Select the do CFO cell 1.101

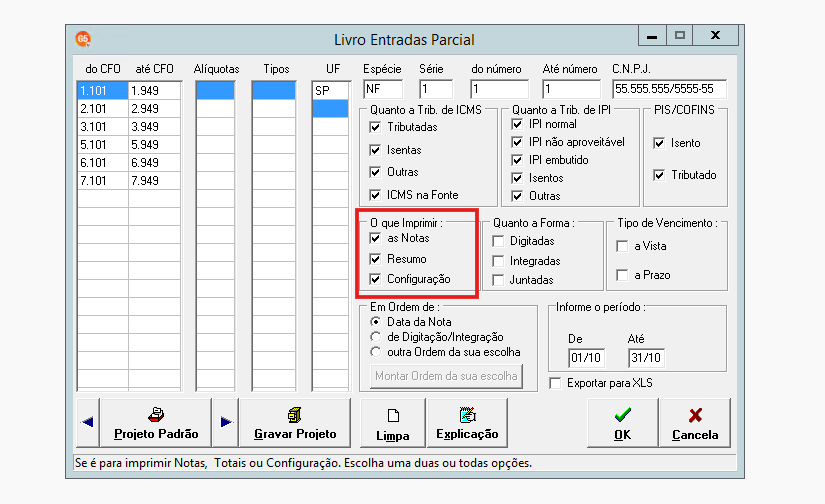tap(103, 90)
